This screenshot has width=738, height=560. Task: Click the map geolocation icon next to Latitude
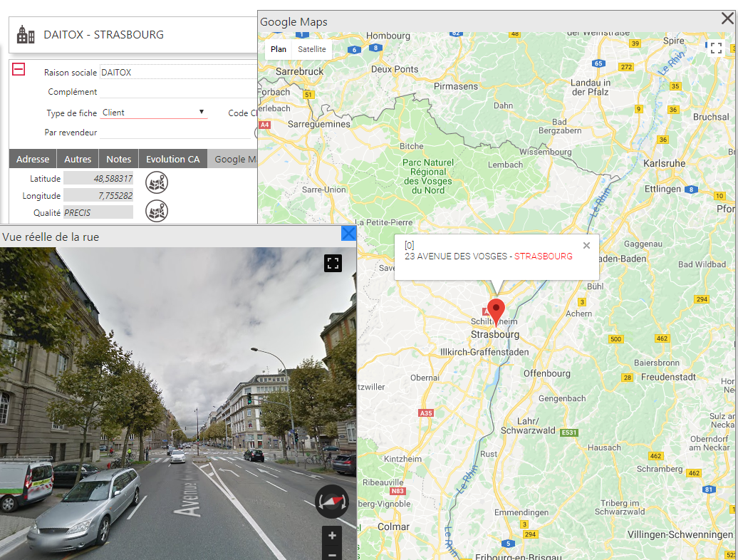click(x=157, y=182)
